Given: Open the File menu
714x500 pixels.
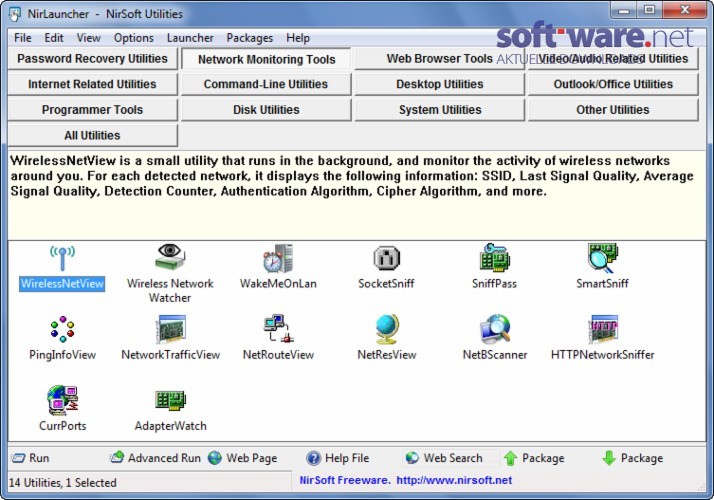Looking at the screenshot, I should pyautogui.click(x=23, y=38).
